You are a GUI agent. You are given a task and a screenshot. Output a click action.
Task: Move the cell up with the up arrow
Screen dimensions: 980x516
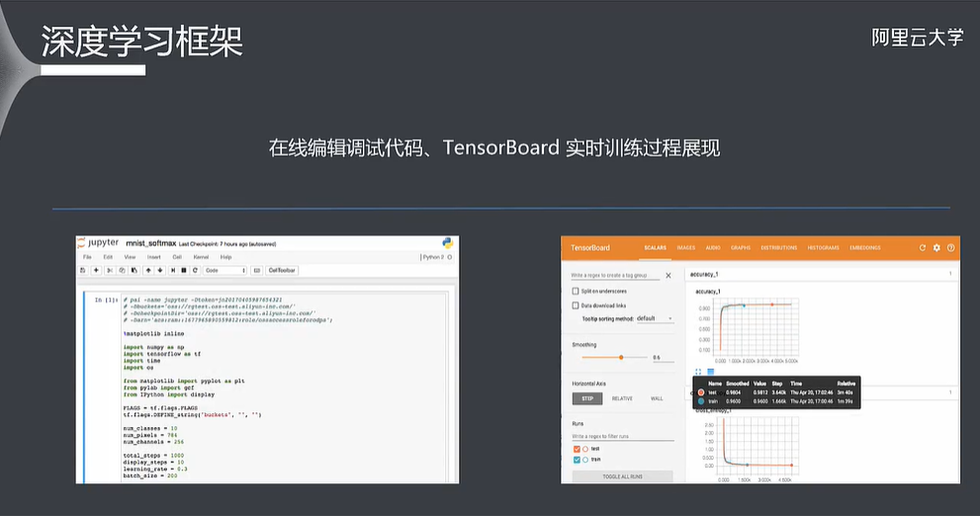click(148, 271)
